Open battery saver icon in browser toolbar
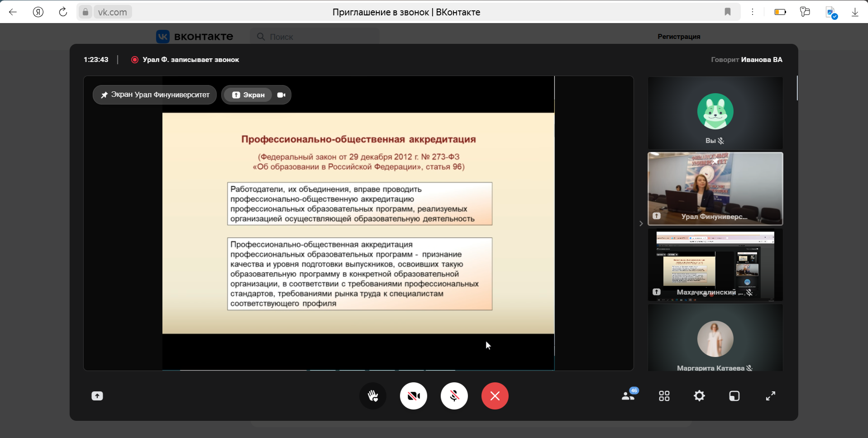 pyautogui.click(x=780, y=12)
